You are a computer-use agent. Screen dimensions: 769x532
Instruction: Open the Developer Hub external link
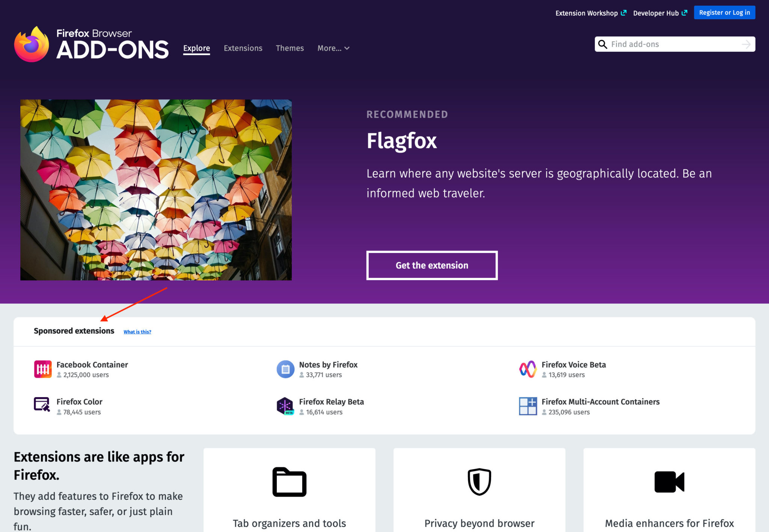[x=659, y=12]
